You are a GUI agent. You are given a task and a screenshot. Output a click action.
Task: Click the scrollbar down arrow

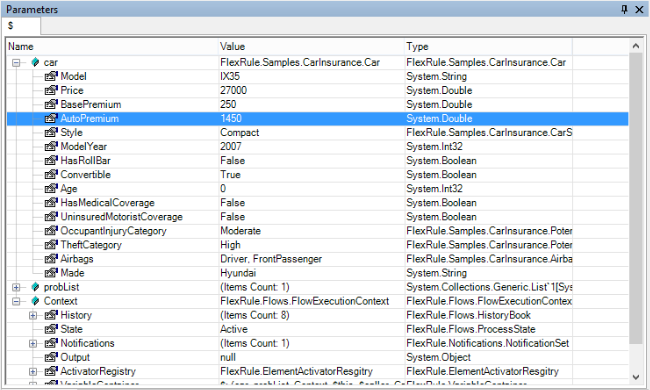tap(636, 377)
